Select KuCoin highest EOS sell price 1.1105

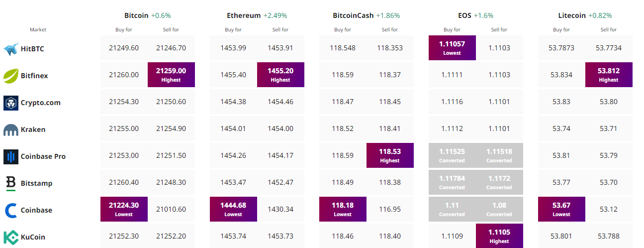pos(499,236)
